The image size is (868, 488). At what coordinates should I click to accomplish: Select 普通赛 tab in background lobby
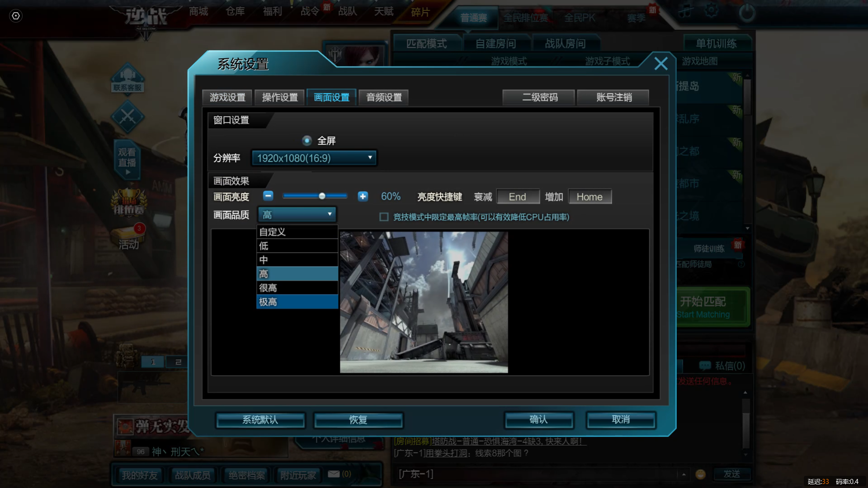coord(474,18)
